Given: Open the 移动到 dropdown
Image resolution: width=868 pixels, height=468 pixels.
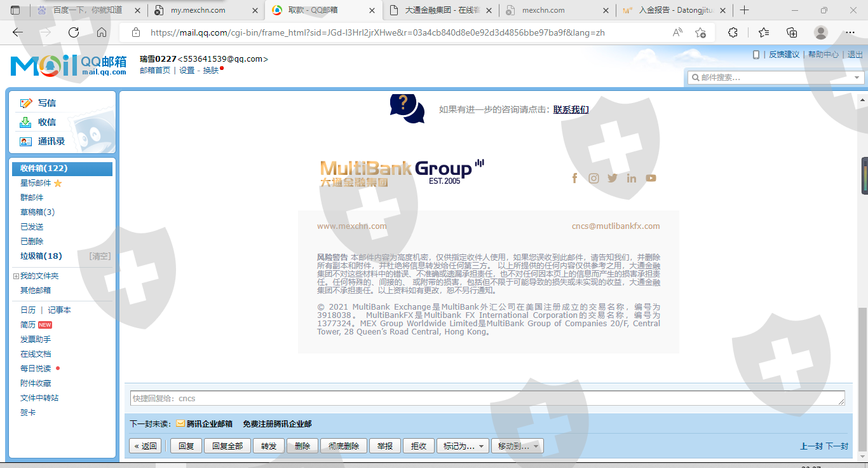Looking at the screenshot, I should pyautogui.click(x=517, y=446).
